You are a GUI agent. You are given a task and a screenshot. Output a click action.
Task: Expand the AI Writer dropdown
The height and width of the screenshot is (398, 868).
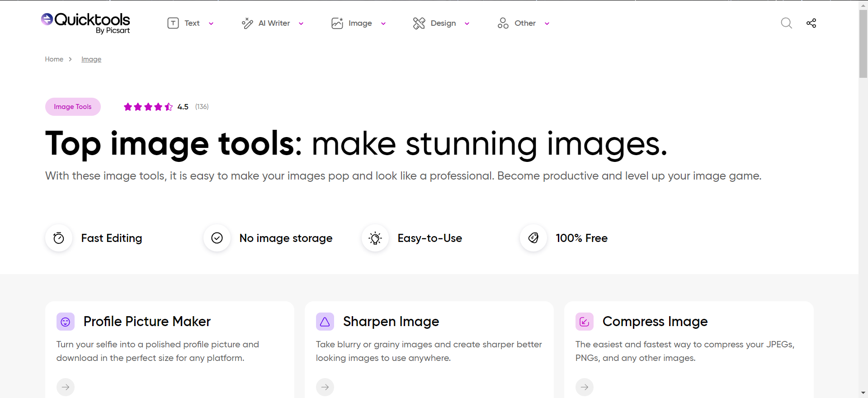[273, 23]
